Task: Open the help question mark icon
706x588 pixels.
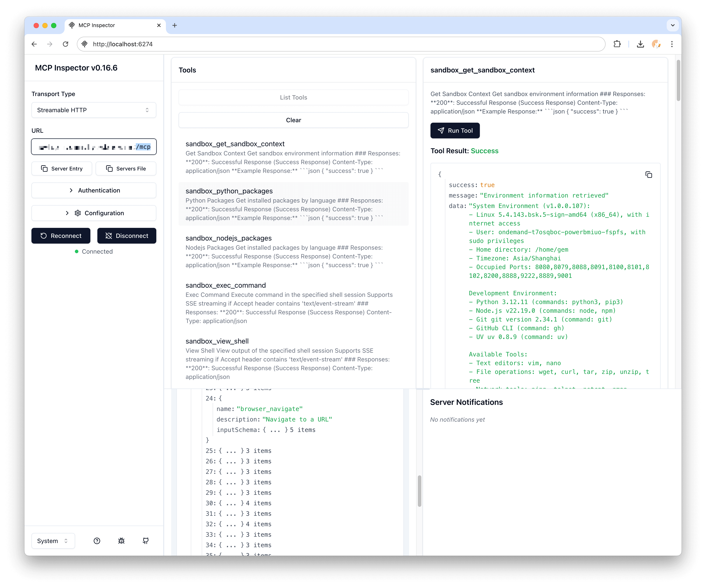Action: coord(97,541)
